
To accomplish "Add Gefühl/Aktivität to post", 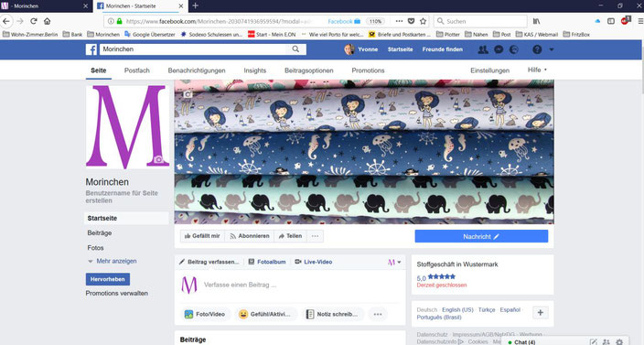I will tap(266, 314).
